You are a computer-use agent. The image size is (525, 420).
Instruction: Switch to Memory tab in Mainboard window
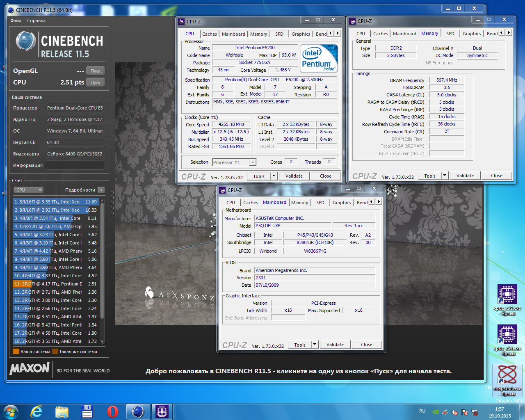coord(300,203)
